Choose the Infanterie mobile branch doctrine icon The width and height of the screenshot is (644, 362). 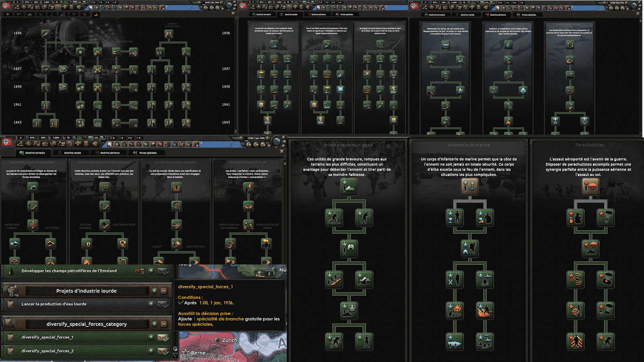click(x=15, y=243)
